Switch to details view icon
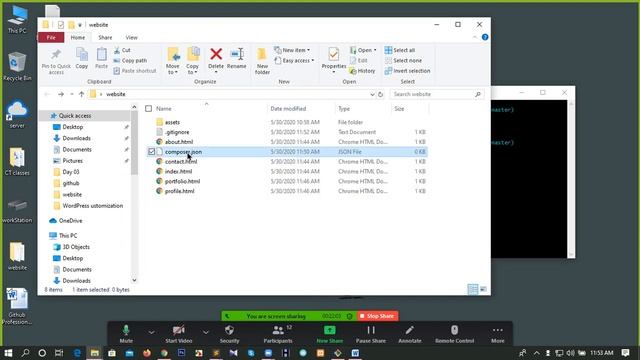The height and width of the screenshot is (360, 640). pos(473,289)
